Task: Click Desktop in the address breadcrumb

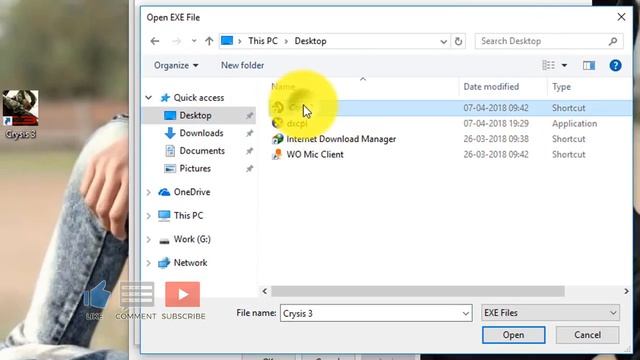Action: click(x=310, y=41)
